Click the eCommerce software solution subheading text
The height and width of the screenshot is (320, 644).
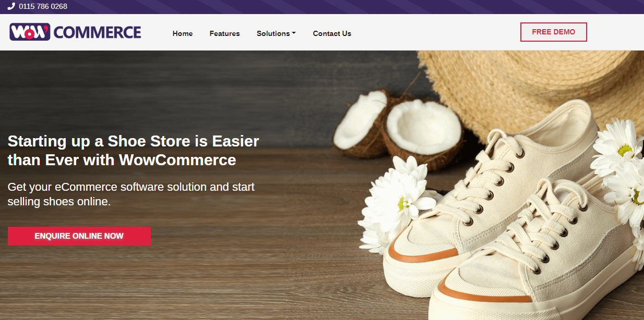pyautogui.click(x=131, y=194)
